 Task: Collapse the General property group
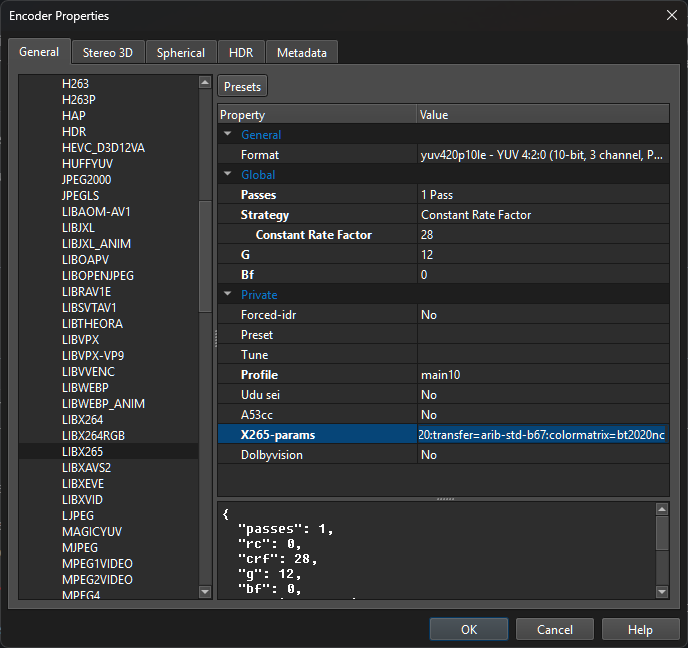tap(227, 135)
